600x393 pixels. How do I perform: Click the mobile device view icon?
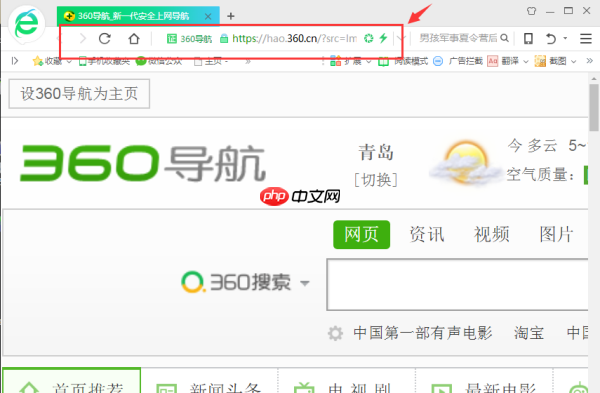pyautogui.click(x=528, y=38)
